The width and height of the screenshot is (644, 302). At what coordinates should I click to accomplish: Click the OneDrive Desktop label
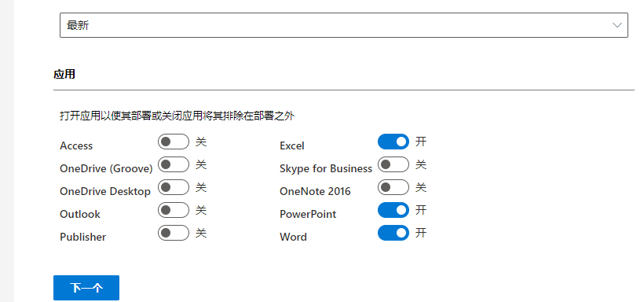click(x=105, y=191)
